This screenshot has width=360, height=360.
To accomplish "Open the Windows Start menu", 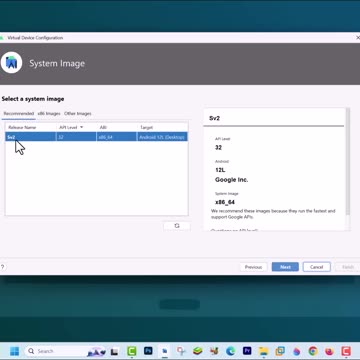I will (14, 351).
